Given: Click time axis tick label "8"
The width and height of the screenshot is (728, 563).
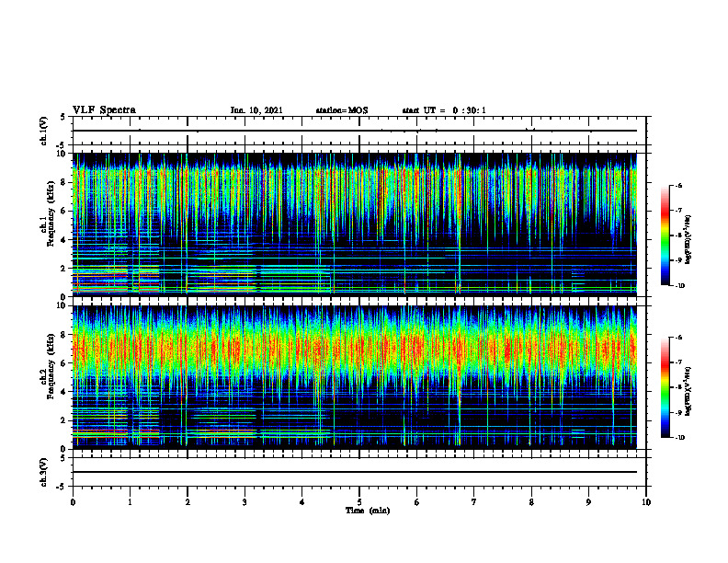Looking at the screenshot, I should point(531,502).
